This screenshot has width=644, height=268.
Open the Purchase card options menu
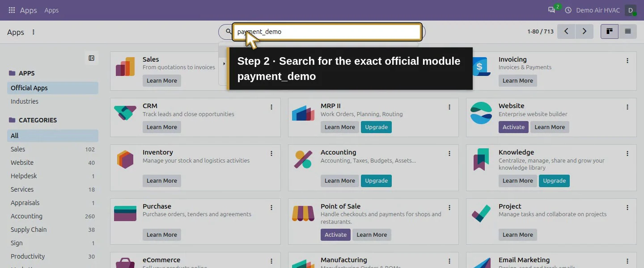click(x=271, y=207)
